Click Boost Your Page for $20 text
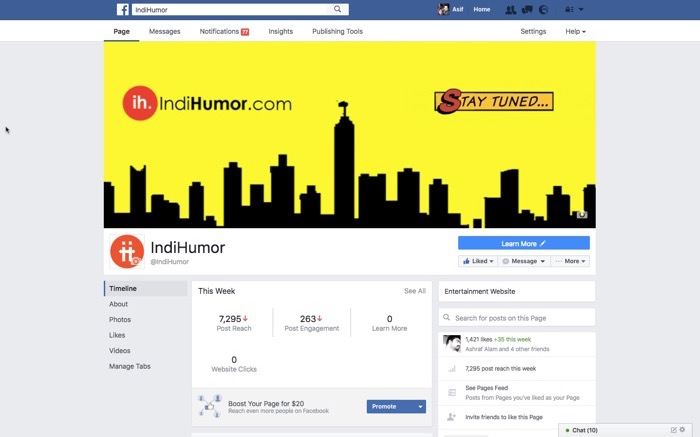Viewport: 700px width, 437px height. click(x=266, y=403)
